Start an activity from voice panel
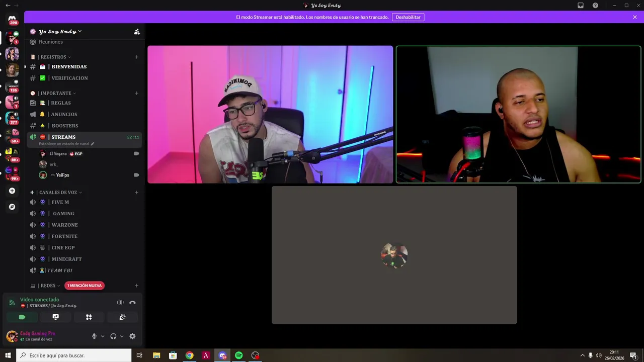 (89, 317)
